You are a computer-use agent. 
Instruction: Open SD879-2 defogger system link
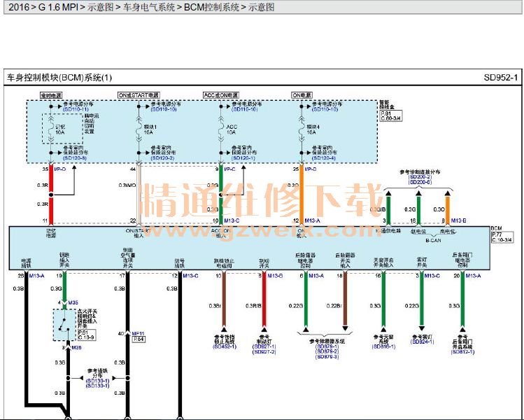coord(327,351)
